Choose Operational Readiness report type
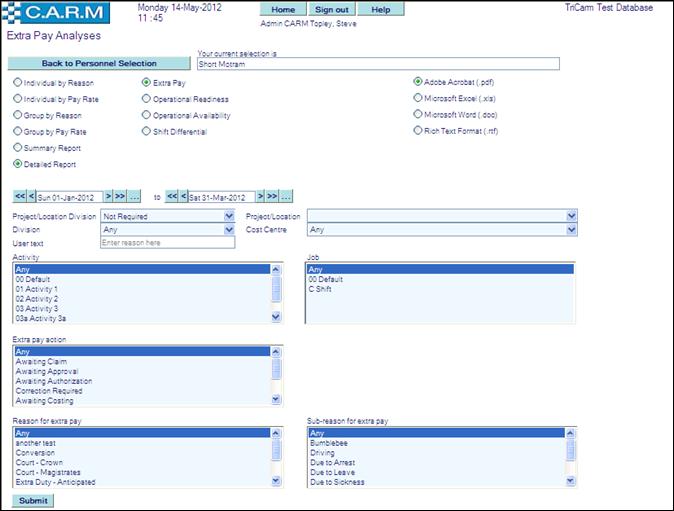Screen dimensions: 674x511 146,99
